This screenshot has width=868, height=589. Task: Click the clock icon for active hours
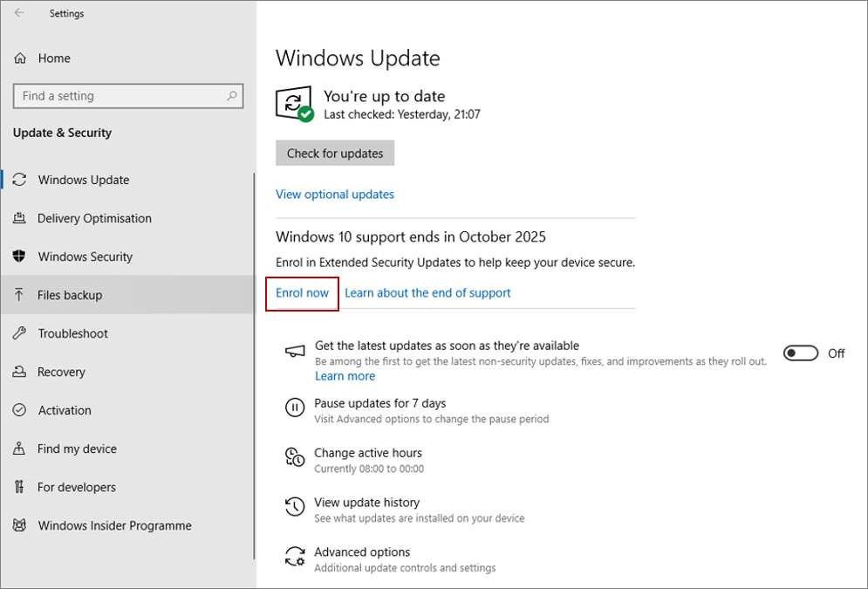(295, 457)
